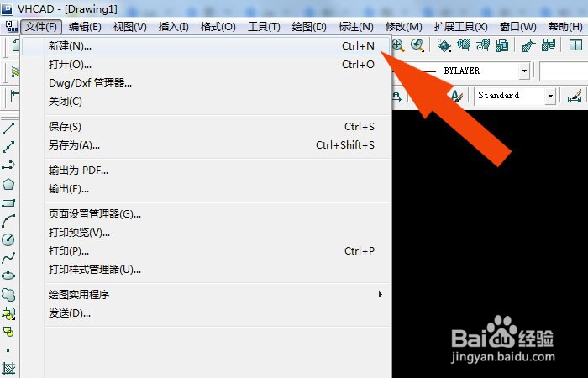Select the Spline curve tool
Screen dimensions: 588x378
coord(8,258)
